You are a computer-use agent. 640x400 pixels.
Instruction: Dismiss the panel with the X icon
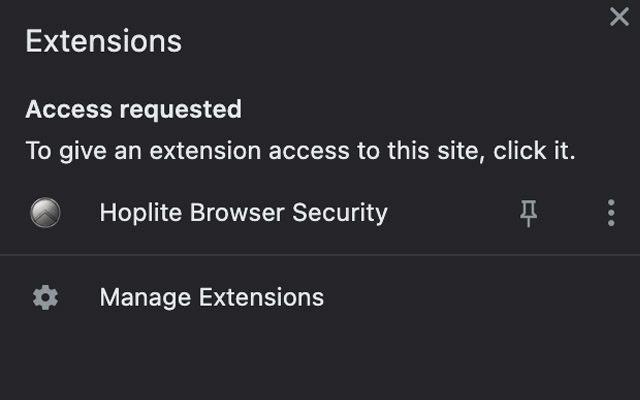[x=619, y=17]
